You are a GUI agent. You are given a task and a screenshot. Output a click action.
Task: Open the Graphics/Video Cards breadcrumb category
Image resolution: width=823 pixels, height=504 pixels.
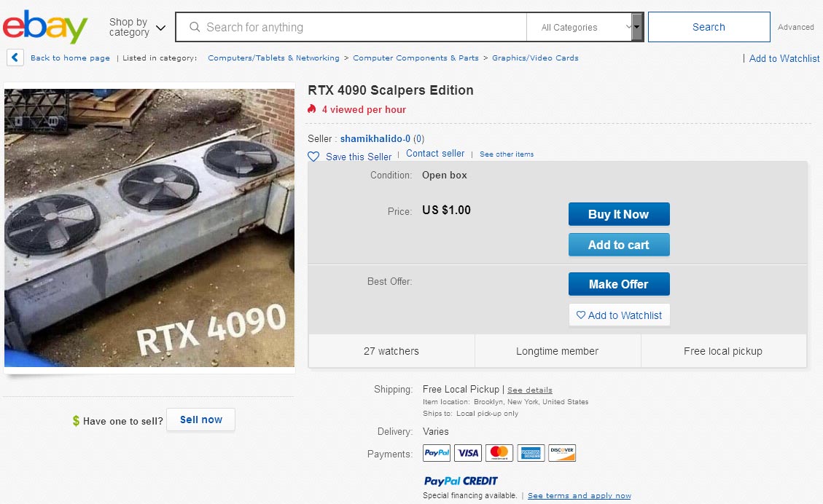pos(535,58)
